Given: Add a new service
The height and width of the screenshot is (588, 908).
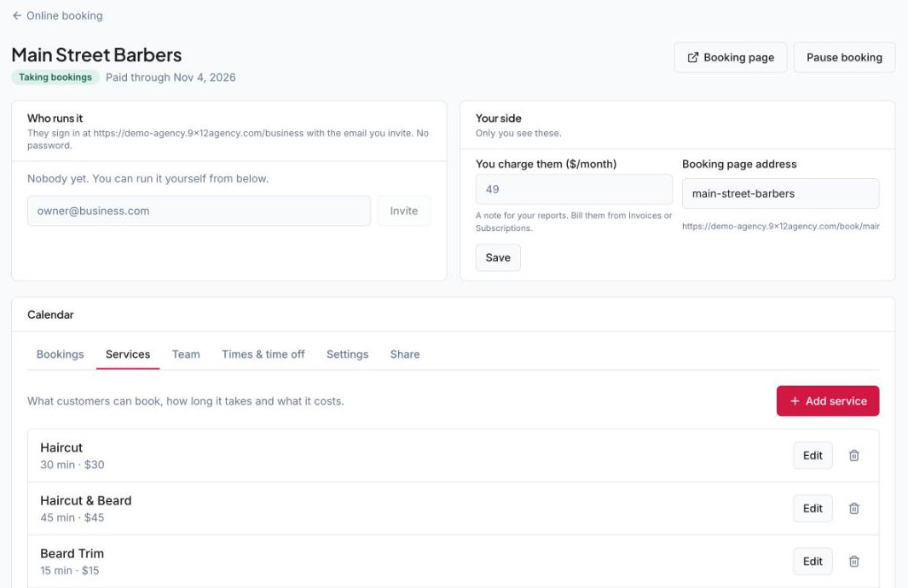Looking at the screenshot, I should (828, 401).
